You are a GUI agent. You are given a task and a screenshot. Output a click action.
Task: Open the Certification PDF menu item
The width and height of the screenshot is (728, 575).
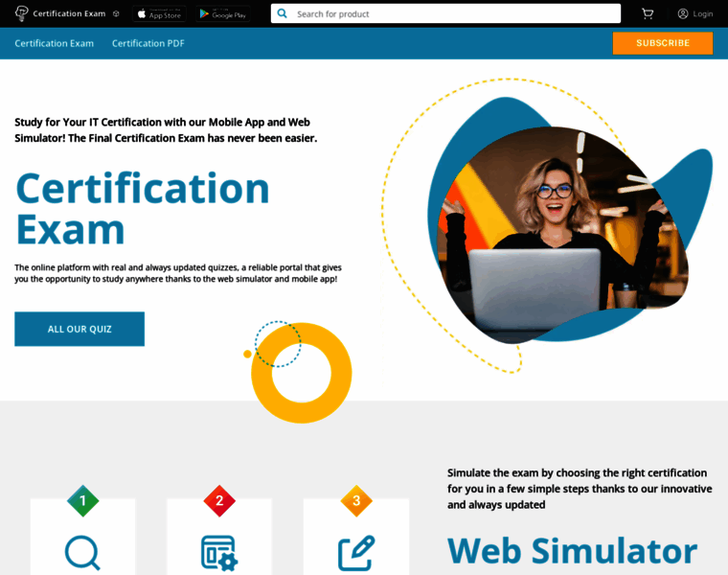click(148, 43)
